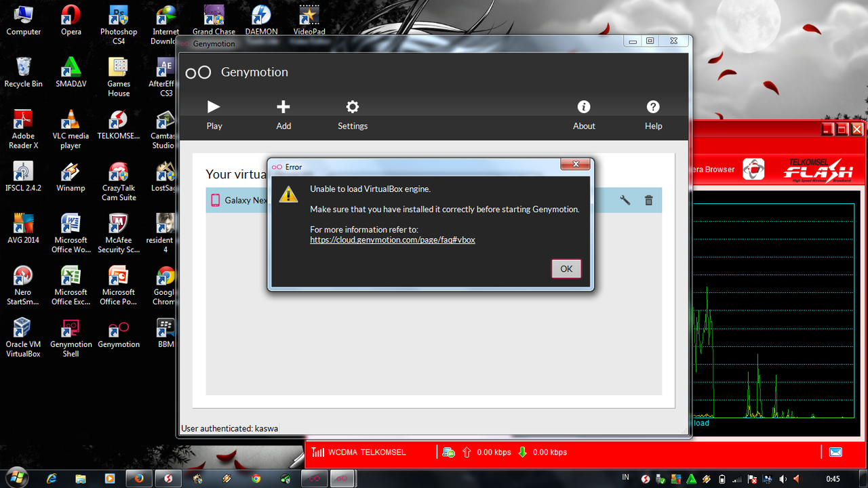Click the 'Unable to load VirtualBox engine.' message
This screenshot has width=868, height=488.
click(x=370, y=189)
